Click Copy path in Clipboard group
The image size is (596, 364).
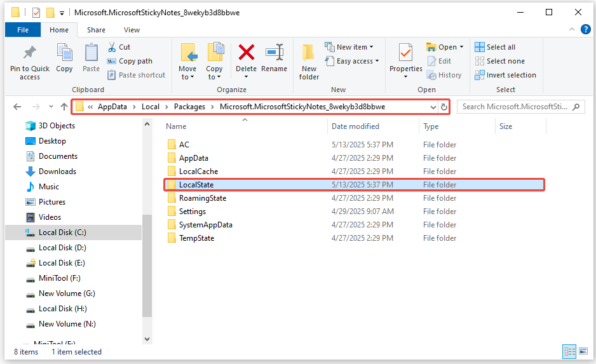point(130,61)
